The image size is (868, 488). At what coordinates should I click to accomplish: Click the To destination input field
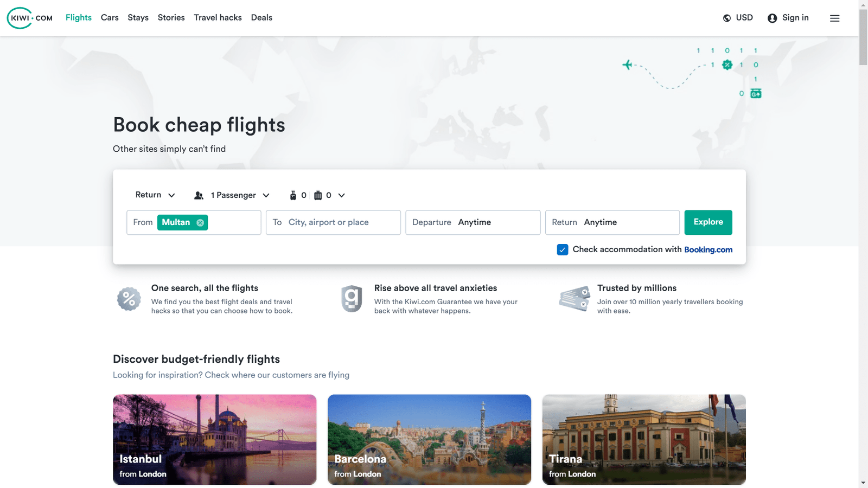pyautogui.click(x=333, y=222)
